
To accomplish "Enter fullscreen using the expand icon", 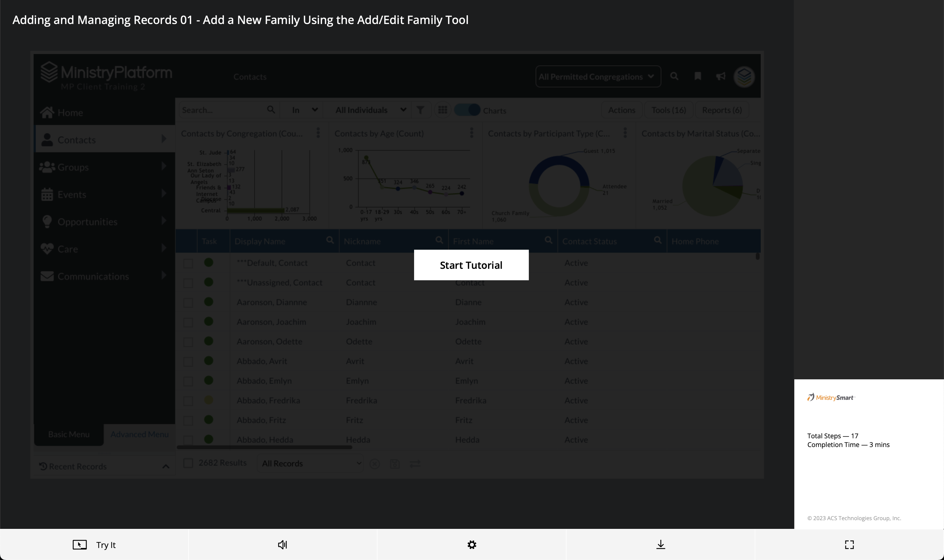I will [x=849, y=544].
